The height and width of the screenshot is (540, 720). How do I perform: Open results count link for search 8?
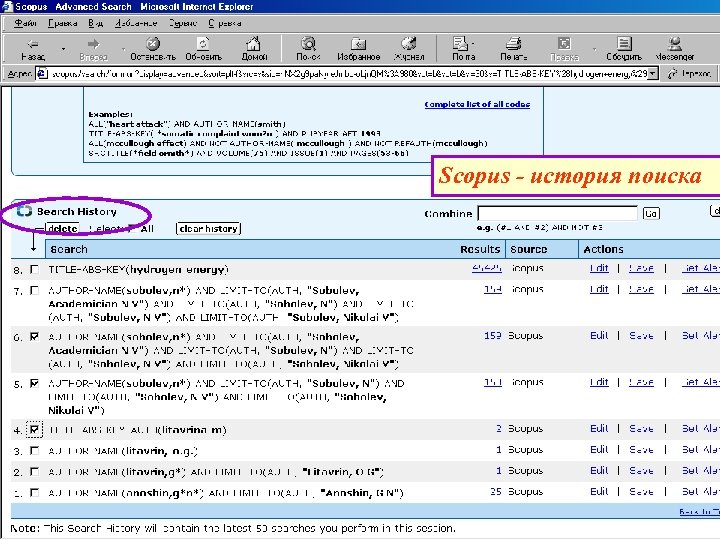[487, 268]
